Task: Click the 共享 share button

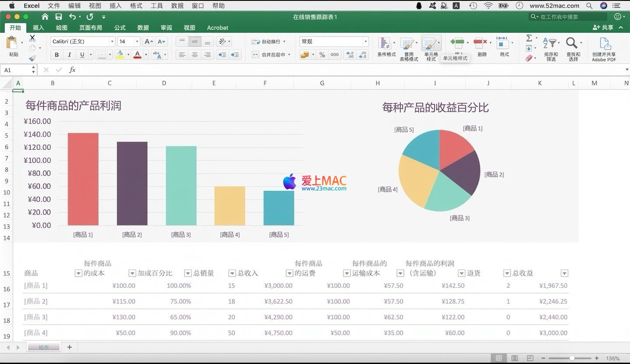Action: 603,27
